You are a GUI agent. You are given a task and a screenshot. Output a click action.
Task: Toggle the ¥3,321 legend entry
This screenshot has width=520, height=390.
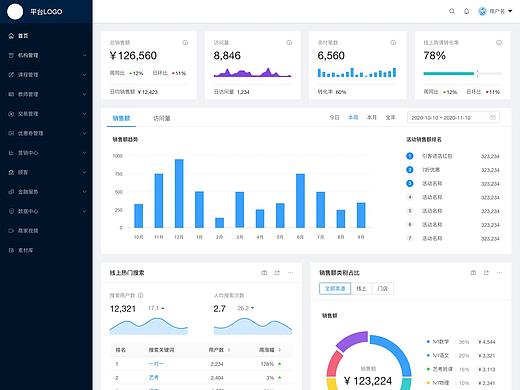pyautogui.click(x=461, y=356)
